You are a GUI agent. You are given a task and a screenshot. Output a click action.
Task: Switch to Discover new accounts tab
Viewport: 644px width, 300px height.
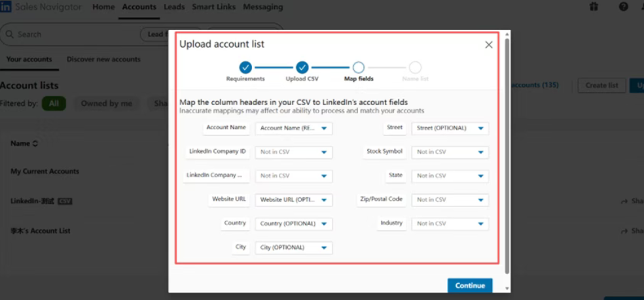103,59
